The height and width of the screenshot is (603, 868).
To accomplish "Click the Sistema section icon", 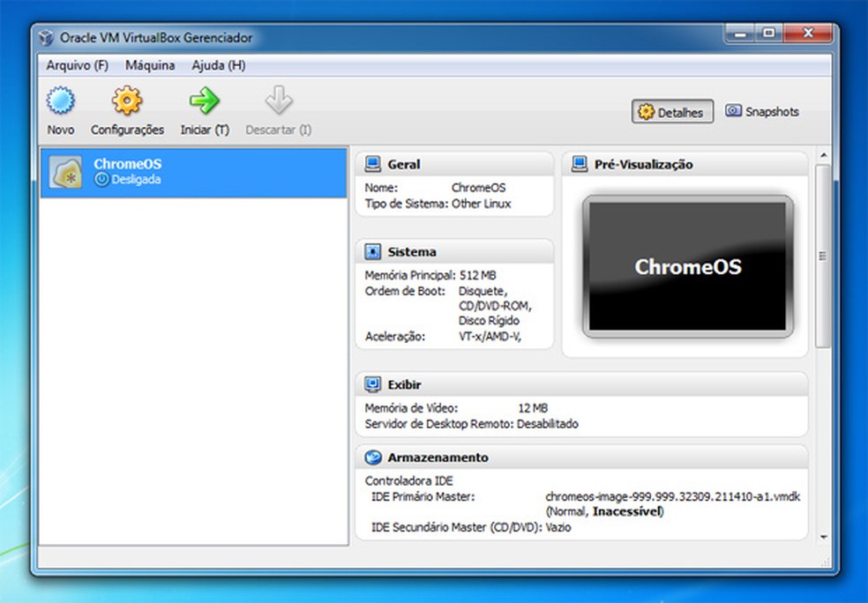I will 374,251.
